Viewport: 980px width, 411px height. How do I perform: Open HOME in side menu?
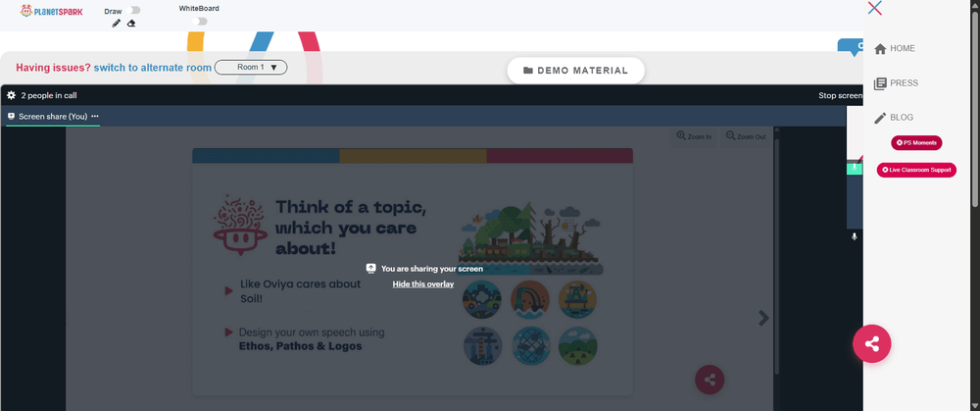895,49
